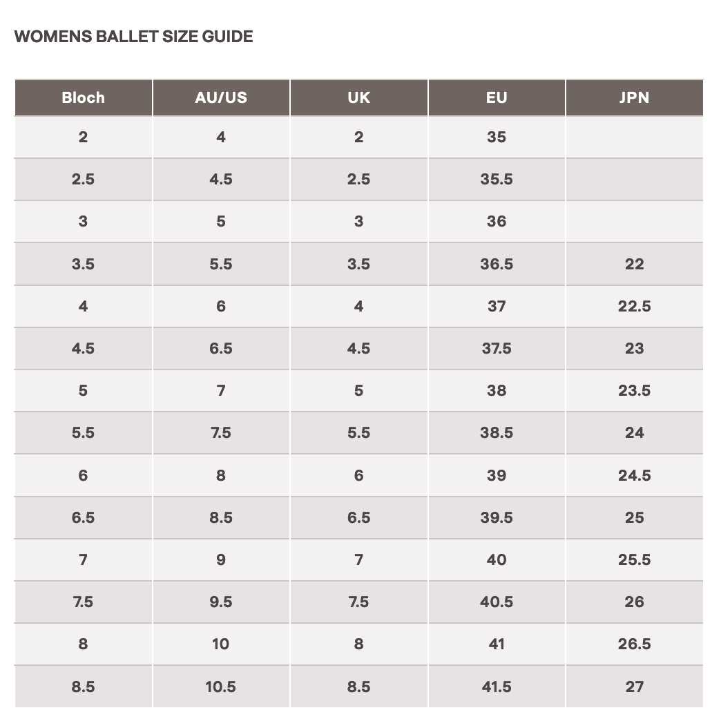Screen dimensions: 721x728
Task: Click AU/US size 6.5 cell
Action: (x=221, y=348)
